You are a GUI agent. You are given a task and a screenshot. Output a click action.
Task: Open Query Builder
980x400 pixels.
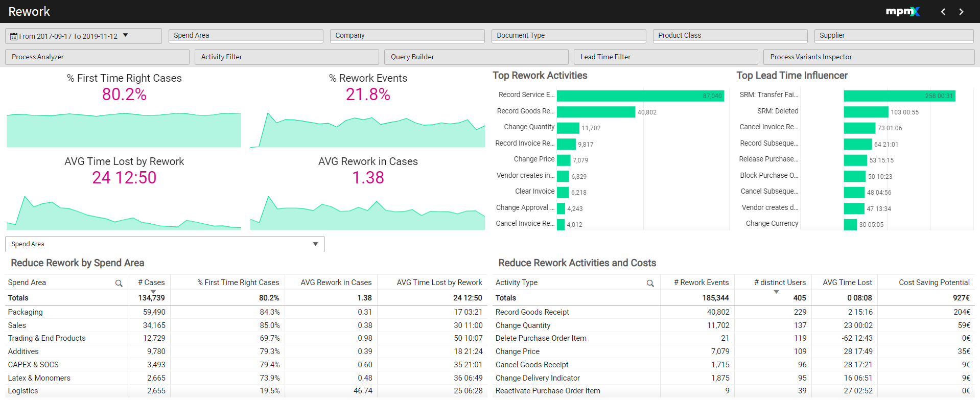[476, 57]
